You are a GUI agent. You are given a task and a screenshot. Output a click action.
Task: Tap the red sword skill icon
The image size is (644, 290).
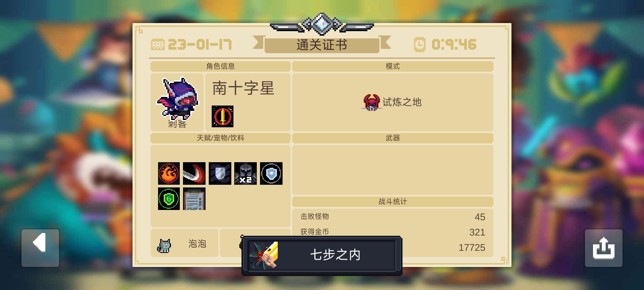(x=222, y=116)
